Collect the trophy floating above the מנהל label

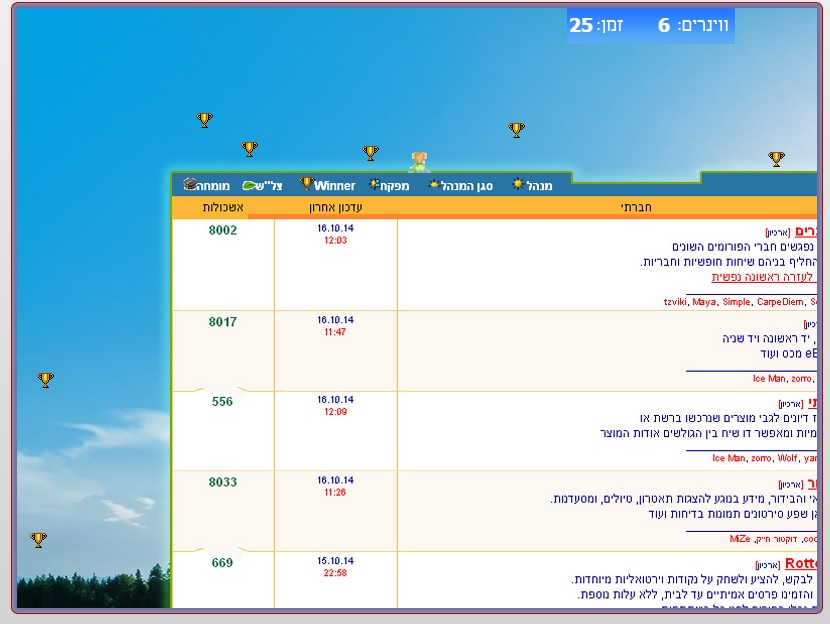(517, 130)
